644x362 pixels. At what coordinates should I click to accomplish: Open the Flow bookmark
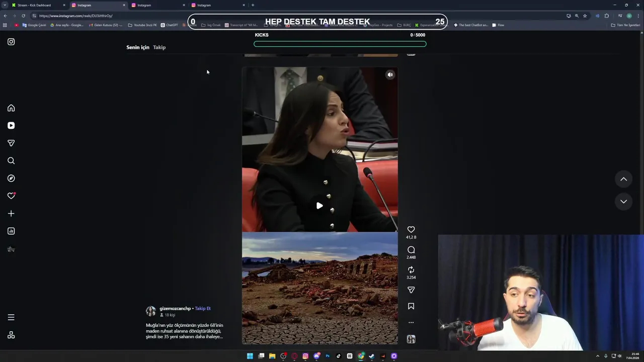[498, 25]
